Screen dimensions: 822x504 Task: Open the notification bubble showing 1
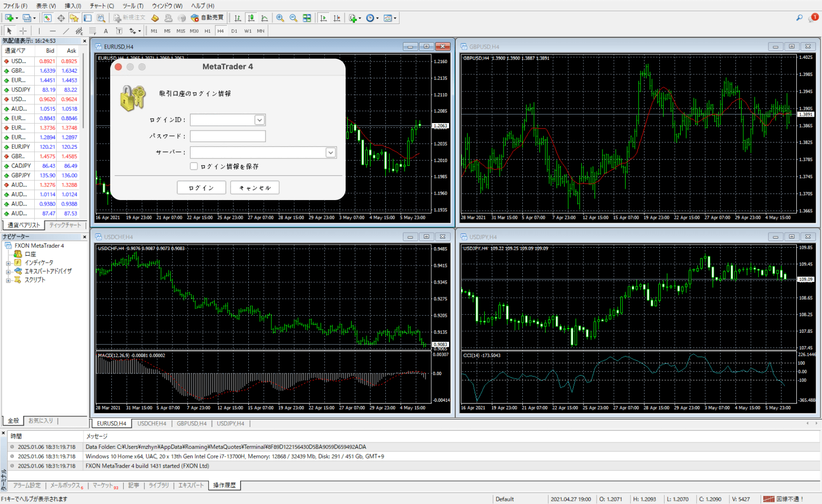point(813,18)
